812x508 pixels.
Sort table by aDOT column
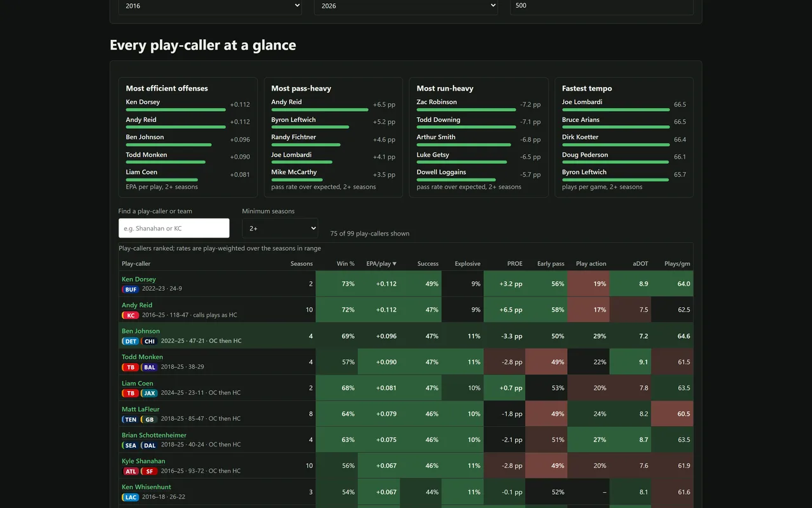[641, 264]
